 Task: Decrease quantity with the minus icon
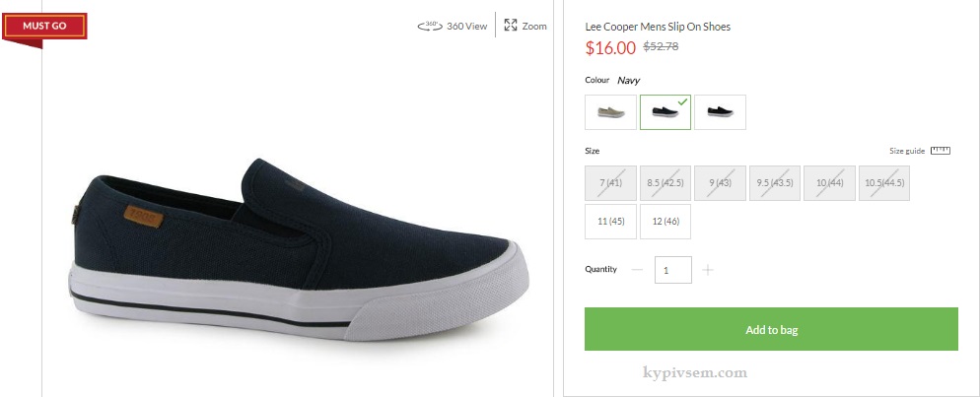click(x=637, y=270)
